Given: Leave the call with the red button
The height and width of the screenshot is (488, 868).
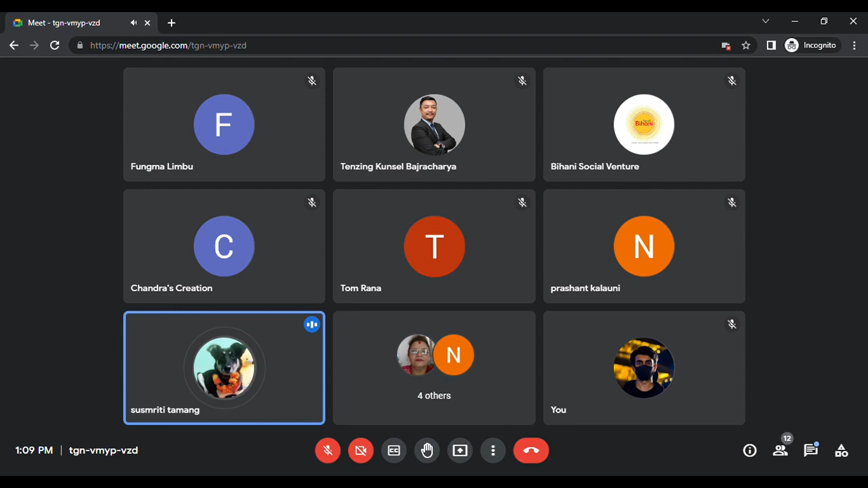Looking at the screenshot, I should point(531,451).
